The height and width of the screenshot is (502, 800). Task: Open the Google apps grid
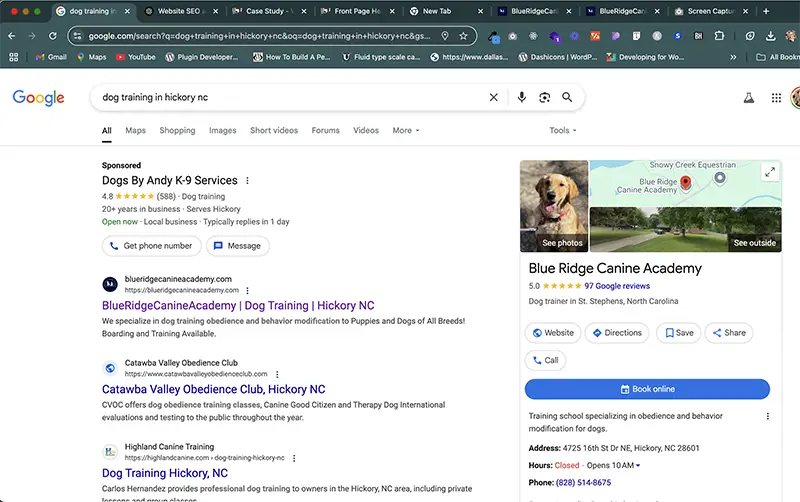click(x=776, y=98)
